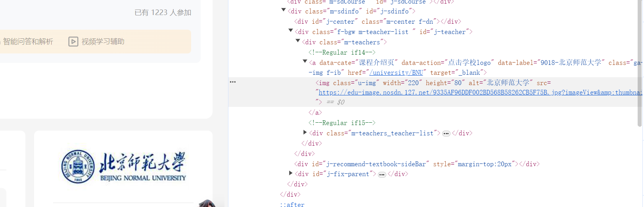Click the 已有 1223 人参加 participant count
The width and height of the screenshot is (644, 207).
click(163, 13)
